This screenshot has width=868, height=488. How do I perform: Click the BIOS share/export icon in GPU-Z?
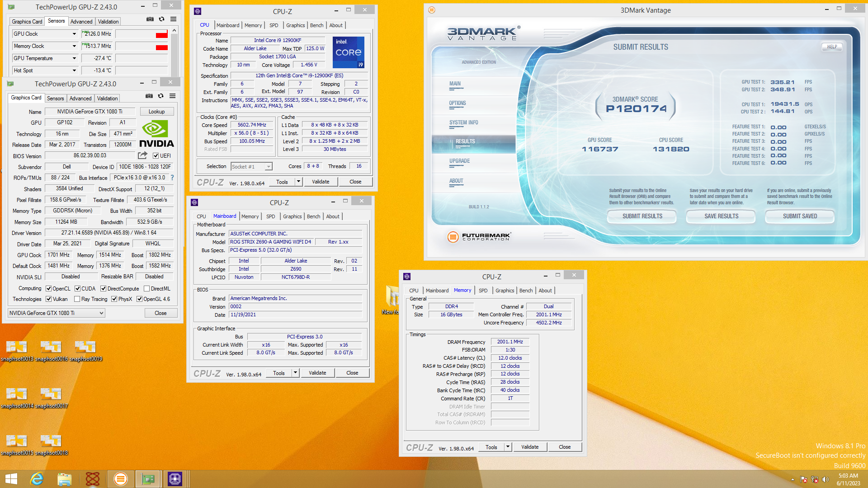tap(142, 155)
